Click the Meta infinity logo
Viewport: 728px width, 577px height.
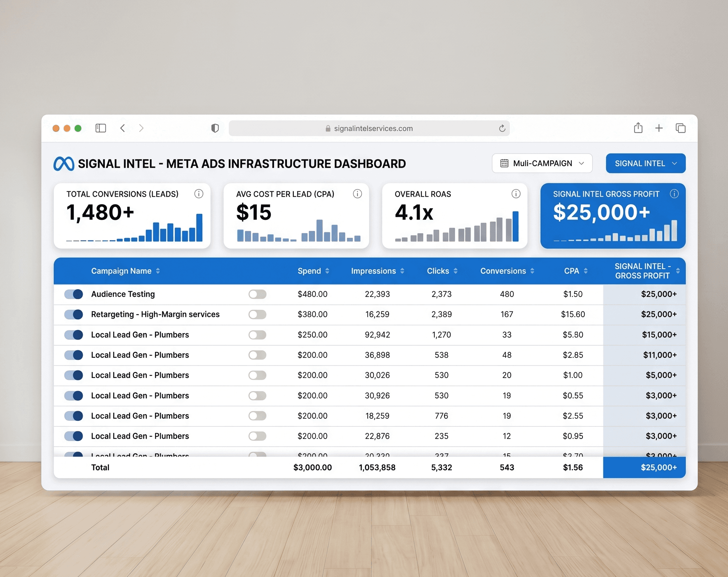[64, 164]
